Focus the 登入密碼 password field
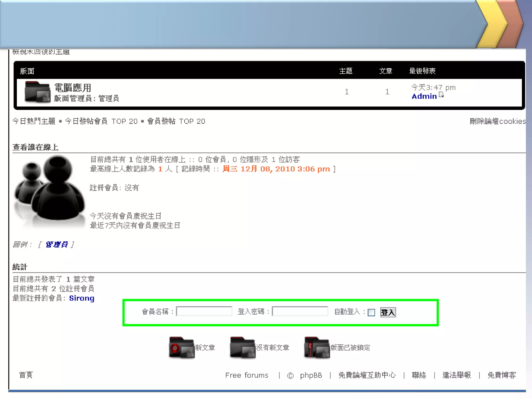Image resolution: width=532 pixels, height=399 pixels. point(300,311)
